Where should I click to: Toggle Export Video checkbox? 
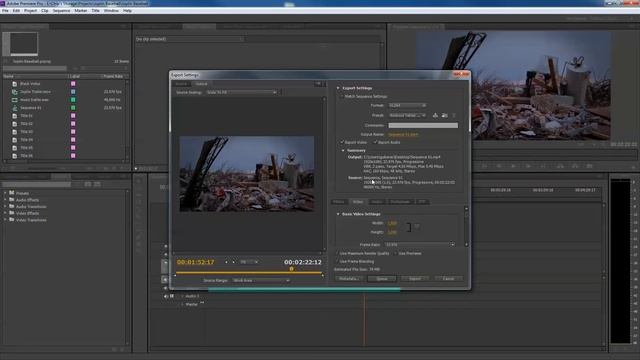coord(342,142)
